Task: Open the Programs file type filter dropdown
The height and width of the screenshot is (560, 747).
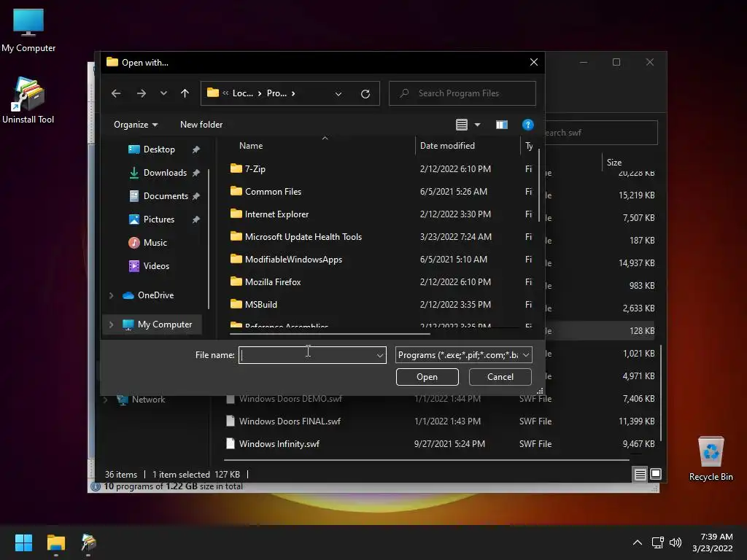Action: [x=463, y=355]
